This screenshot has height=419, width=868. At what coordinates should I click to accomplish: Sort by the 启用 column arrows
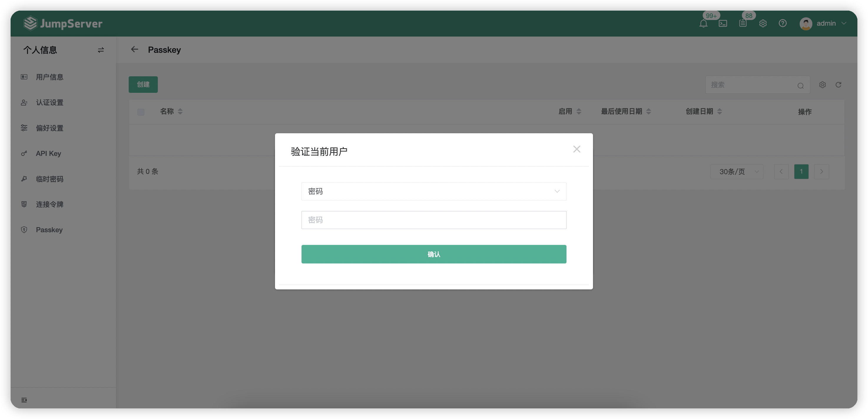pos(579,112)
